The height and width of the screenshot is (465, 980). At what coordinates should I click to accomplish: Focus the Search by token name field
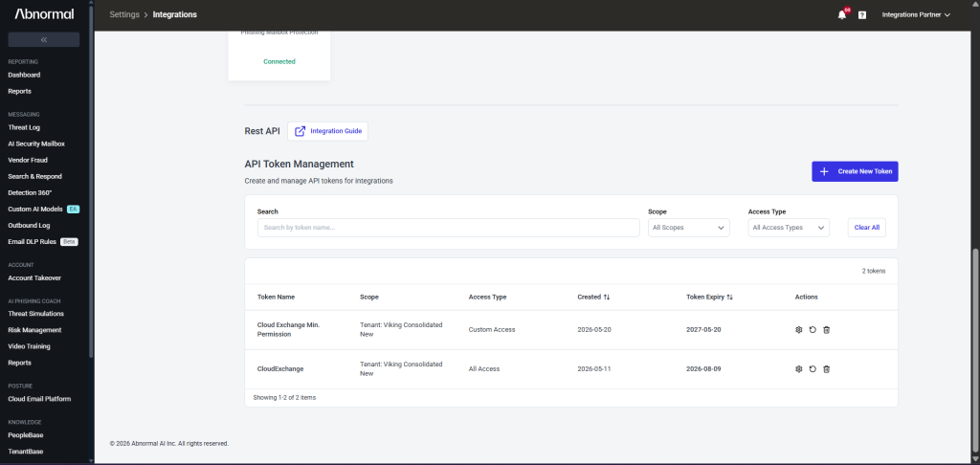tap(448, 228)
